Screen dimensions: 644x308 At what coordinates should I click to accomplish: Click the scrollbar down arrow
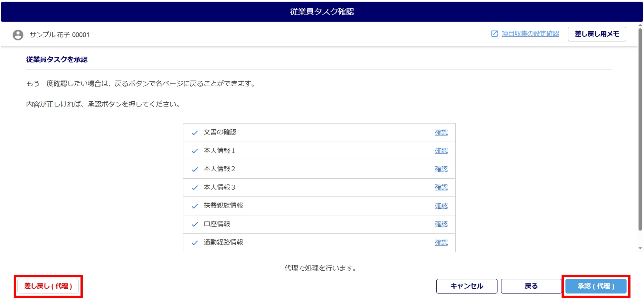(640, 248)
